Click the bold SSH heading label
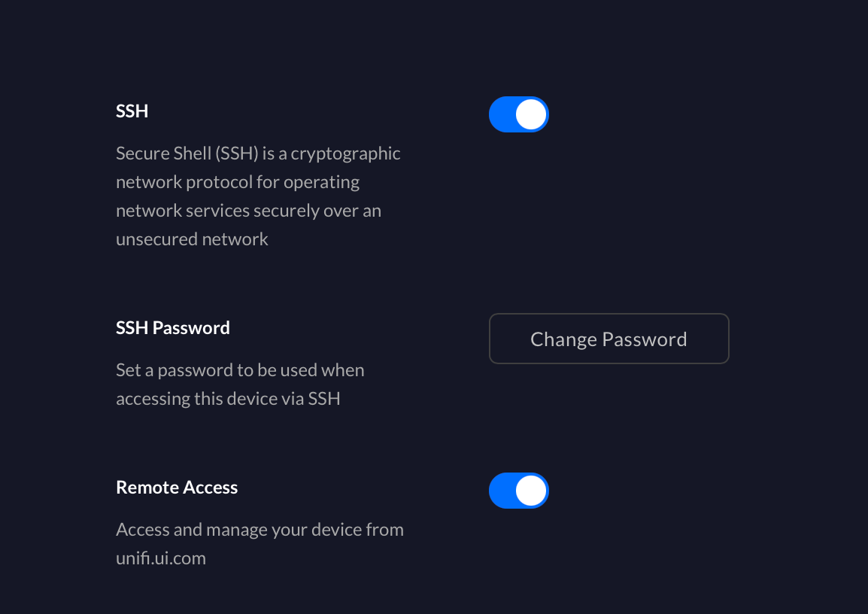 (132, 111)
